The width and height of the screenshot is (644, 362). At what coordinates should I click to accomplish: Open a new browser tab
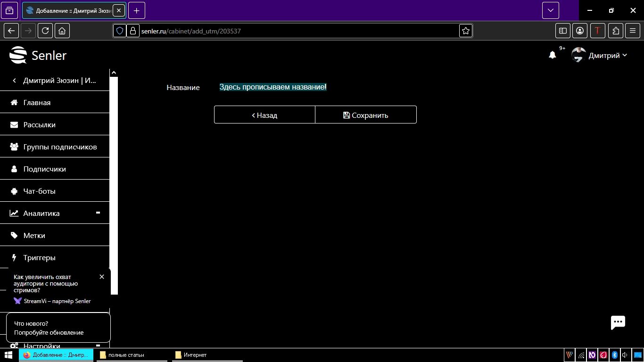tap(136, 10)
